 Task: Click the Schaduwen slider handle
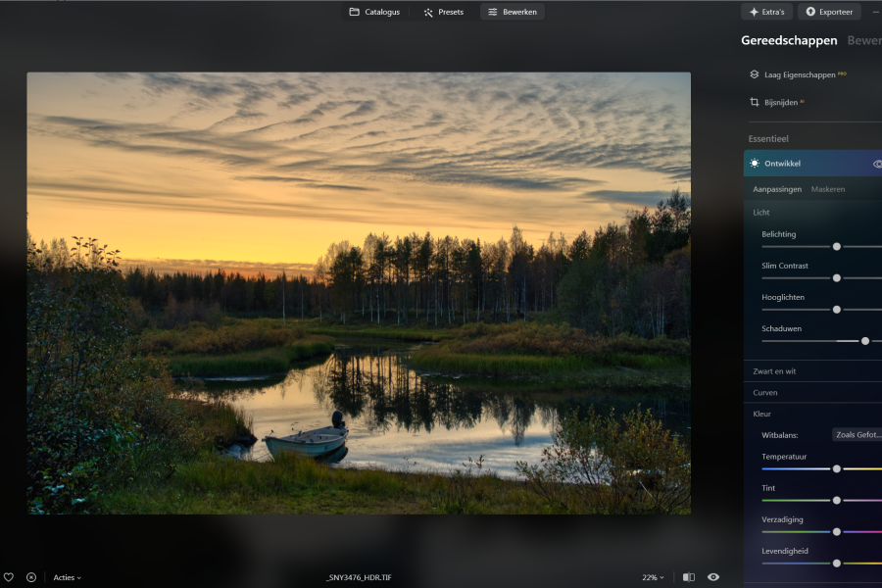pos(865,341)
